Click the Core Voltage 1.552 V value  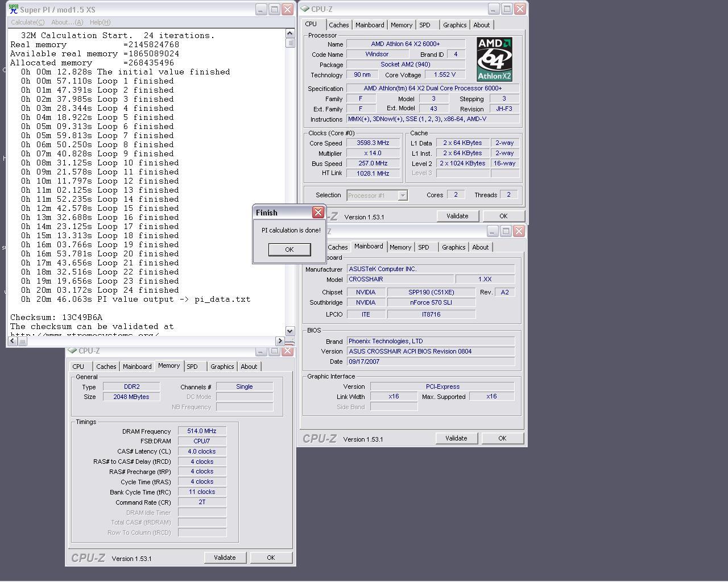pos(444,74)
